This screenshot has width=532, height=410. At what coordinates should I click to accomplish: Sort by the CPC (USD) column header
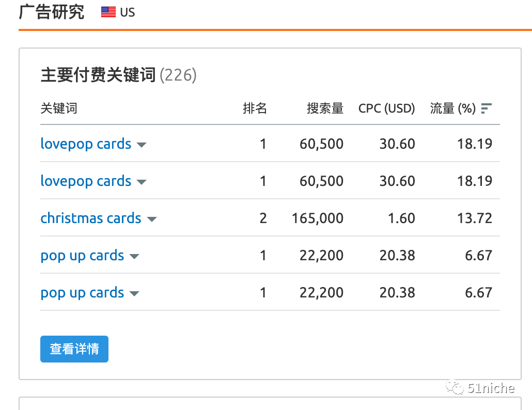pos(386,108)
